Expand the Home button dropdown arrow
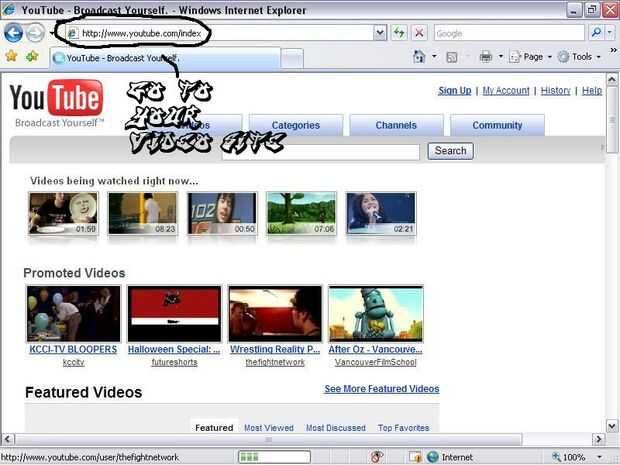The height and width of the screenshot is (465, 620). [434, 57]
